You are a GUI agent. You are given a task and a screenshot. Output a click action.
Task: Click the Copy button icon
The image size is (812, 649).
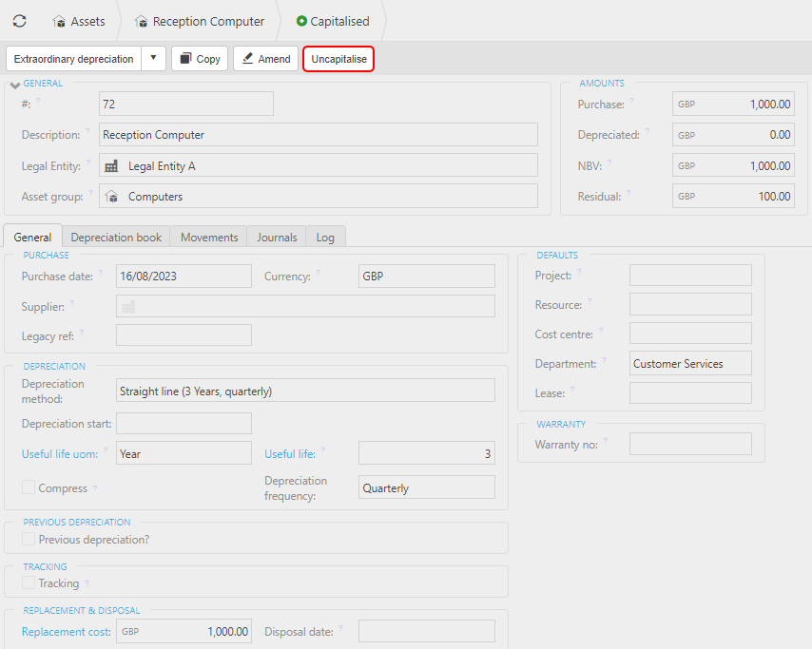point(185,59)
